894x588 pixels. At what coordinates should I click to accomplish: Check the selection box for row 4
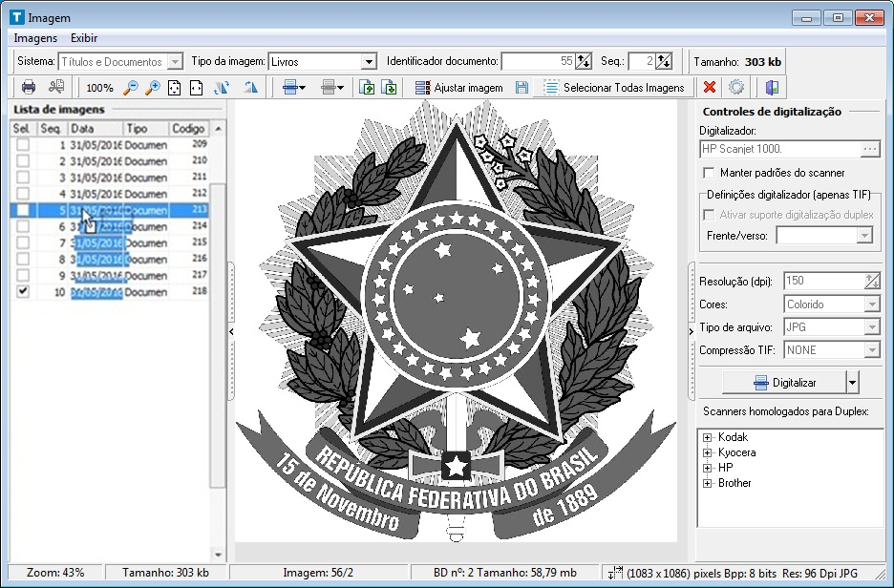point(22,194)
